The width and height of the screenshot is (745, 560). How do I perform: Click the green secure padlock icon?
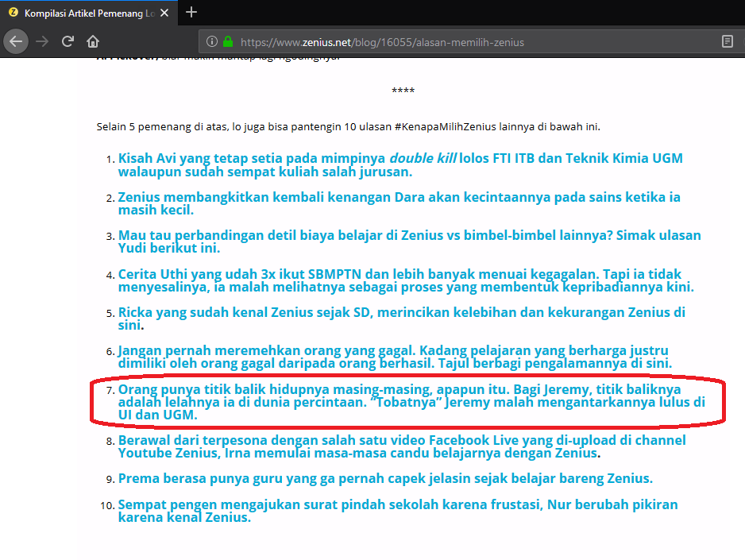(x=228, y=42)
